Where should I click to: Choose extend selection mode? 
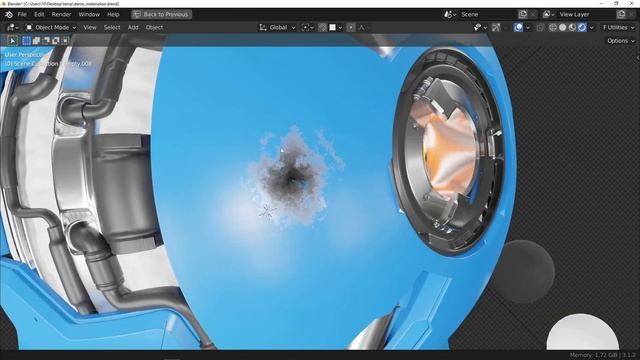coord(36,40)
